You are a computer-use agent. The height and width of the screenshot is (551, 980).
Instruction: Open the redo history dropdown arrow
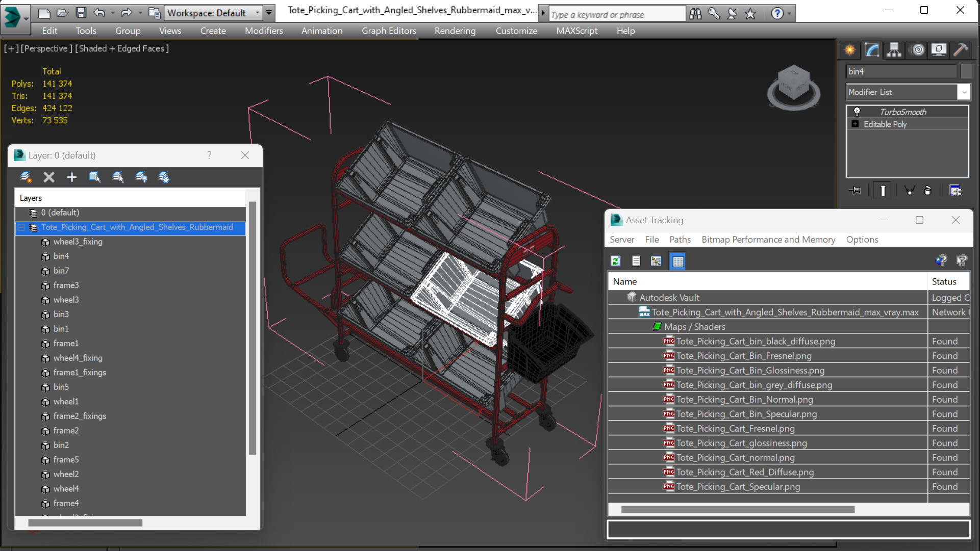[140, 13]
